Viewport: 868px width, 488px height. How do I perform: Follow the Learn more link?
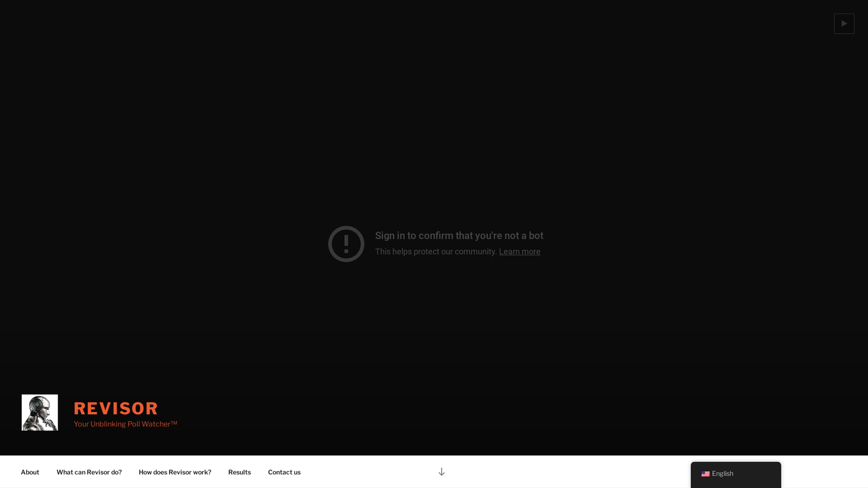[520, 252]
